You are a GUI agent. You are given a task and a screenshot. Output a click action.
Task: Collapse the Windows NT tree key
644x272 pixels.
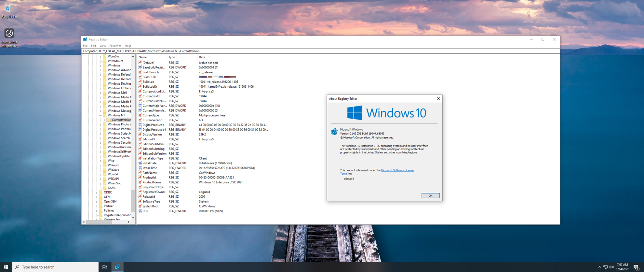pos(101,115)
